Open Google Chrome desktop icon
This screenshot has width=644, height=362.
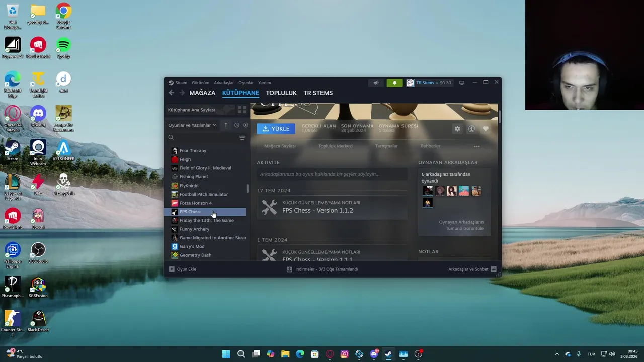[x=63, y=16]
